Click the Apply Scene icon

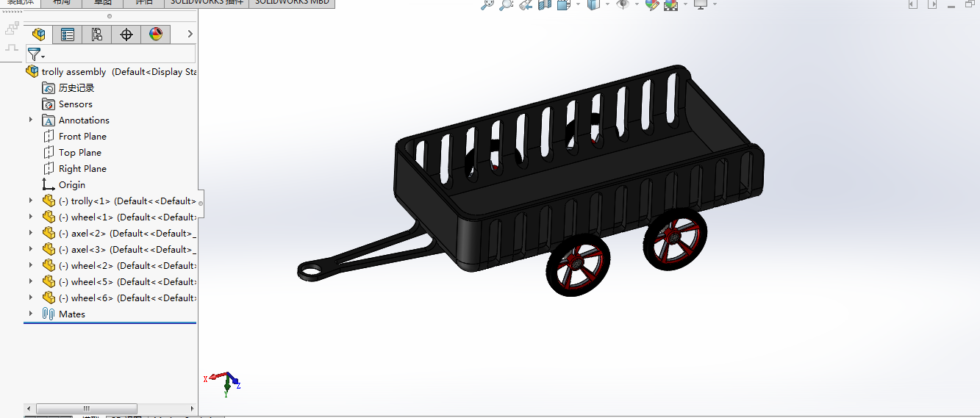(x=671, y=4)
